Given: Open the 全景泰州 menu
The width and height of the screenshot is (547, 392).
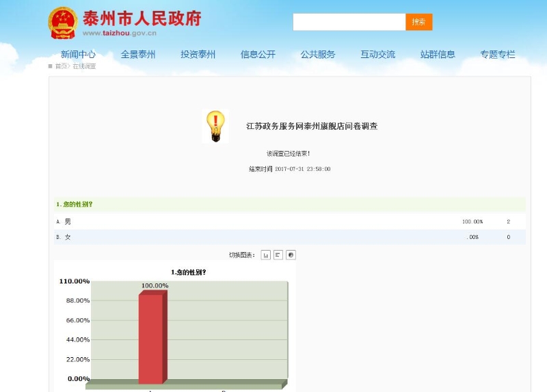Looking at the screenshot, I should click(x=138, y=55).
